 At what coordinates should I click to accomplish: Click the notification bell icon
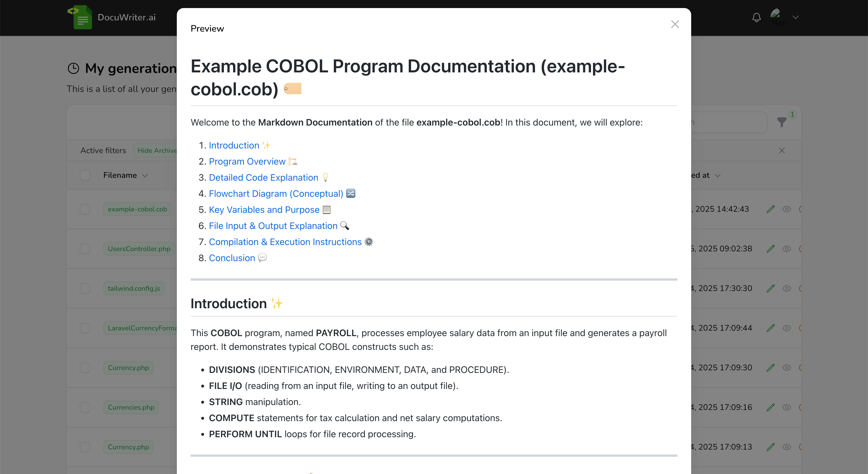756,16
